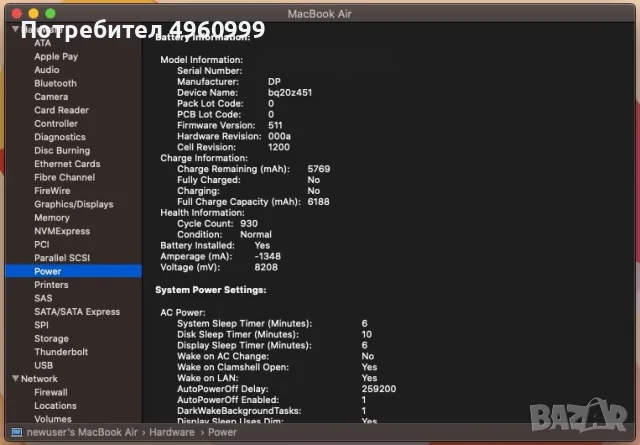Select Thunderbolt in the sidebar
Screen dimensions: 640x445
point(61,352)
